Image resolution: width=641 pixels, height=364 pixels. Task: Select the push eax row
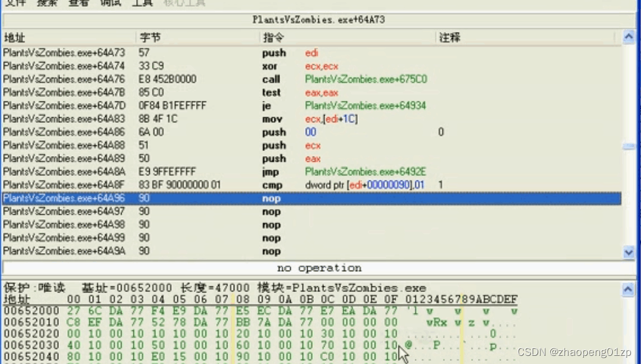pos(312,159)
